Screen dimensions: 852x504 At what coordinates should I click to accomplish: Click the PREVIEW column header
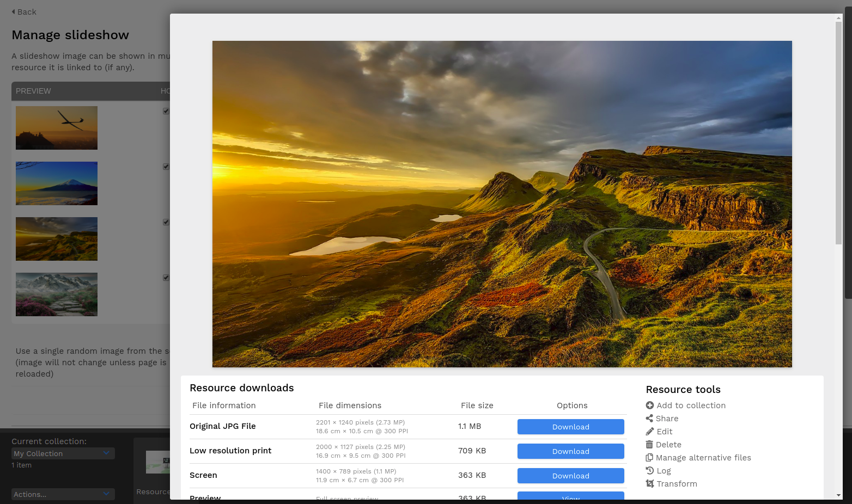33,91
